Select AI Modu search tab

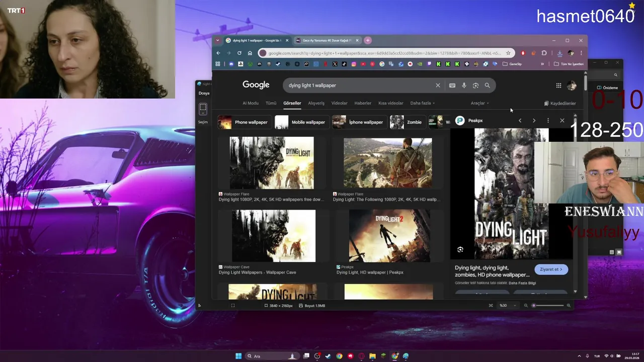[x=251, y=103]
